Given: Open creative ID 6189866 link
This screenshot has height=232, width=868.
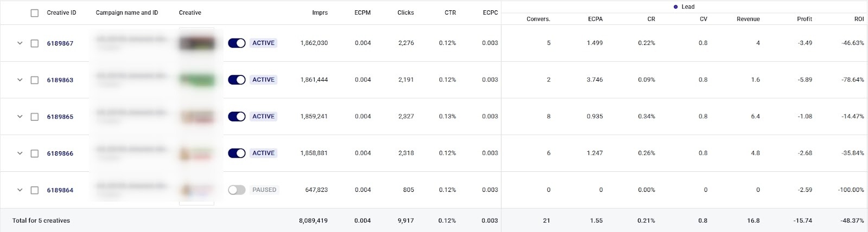Looking at the screenshot, I should [60, 153].
